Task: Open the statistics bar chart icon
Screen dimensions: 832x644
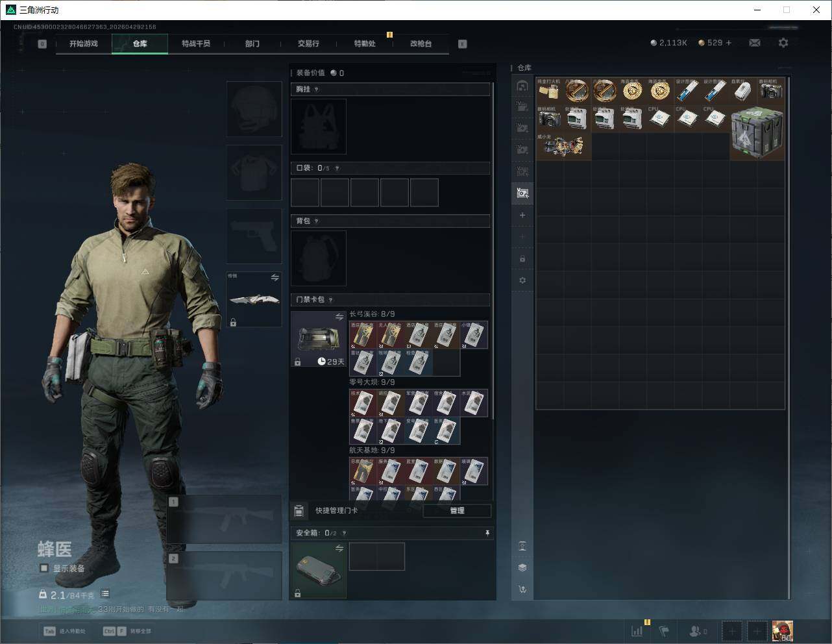Action: point(637,630)
